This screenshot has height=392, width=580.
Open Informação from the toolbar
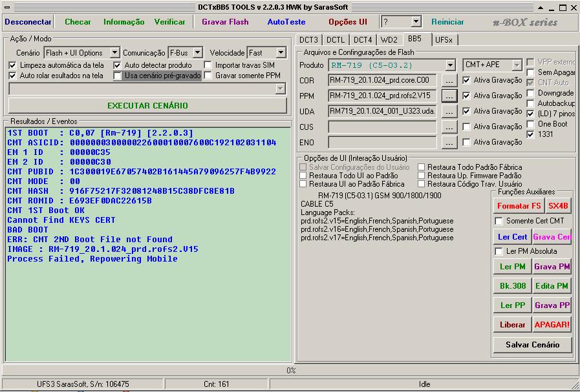tap(124, 22)
